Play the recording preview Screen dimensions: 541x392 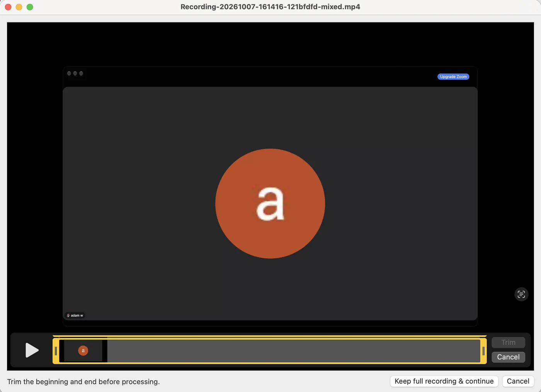pyautogui.click(x=32, y=350)
